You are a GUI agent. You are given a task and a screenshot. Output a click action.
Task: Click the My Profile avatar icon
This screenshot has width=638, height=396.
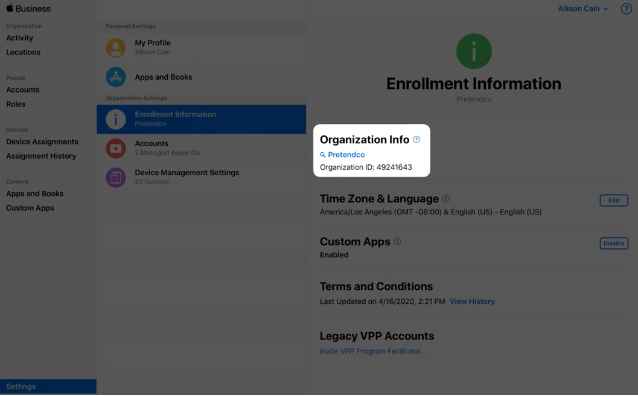116,48
